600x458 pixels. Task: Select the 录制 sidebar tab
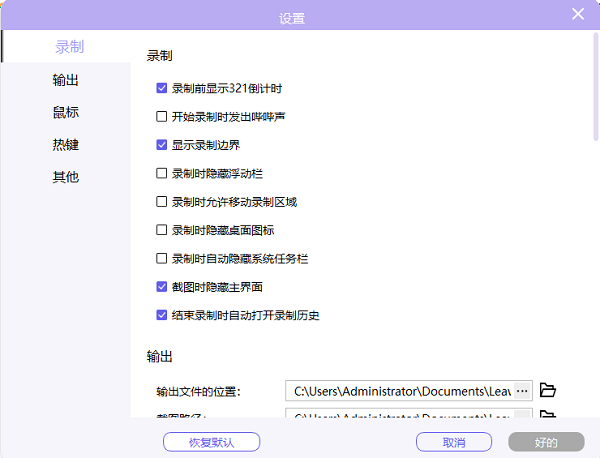(66, 46)
